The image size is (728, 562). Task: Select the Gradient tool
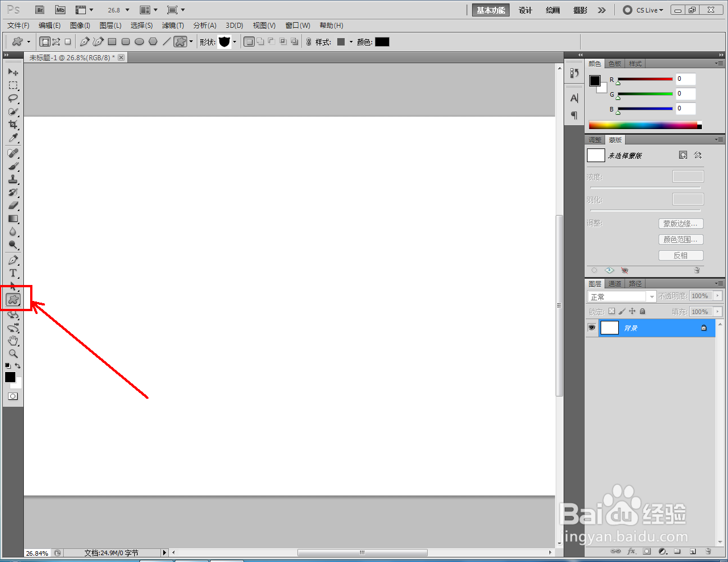pos(13,218)
